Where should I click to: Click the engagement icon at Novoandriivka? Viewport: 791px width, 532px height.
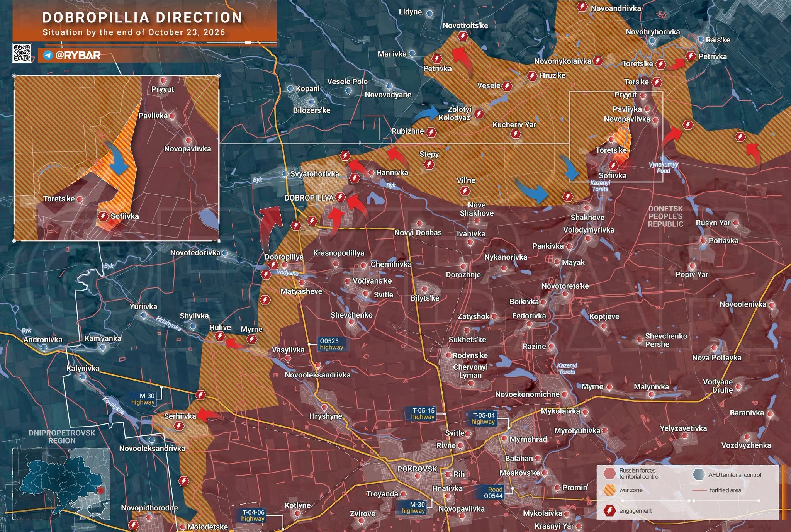582,7
